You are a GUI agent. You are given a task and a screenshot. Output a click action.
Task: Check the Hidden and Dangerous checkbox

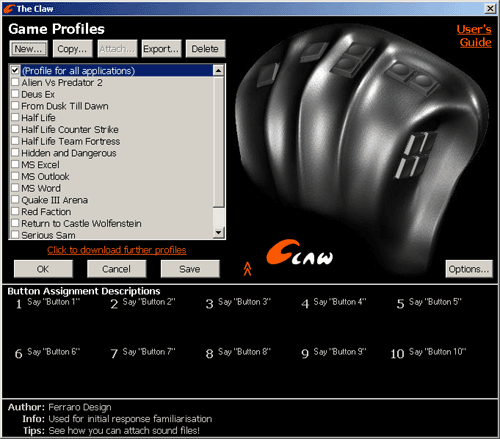tap(15, 153)
